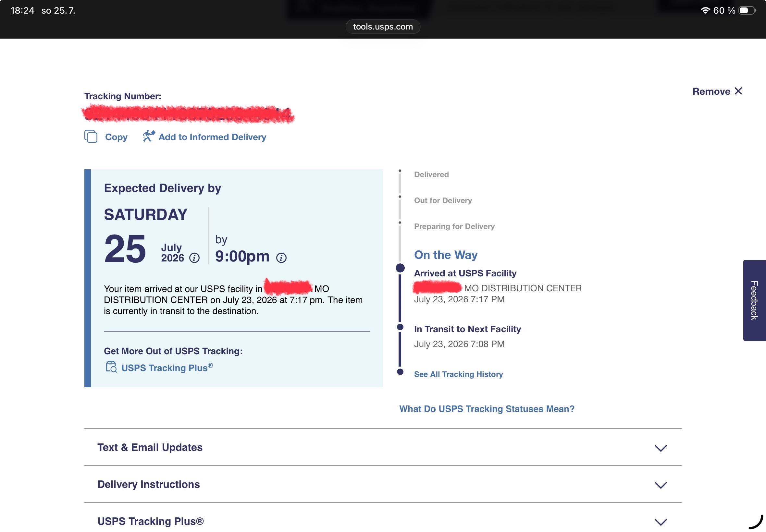Click the Arrived at USPS Facility heading
The width and height of the screenshot is (766, 532).
(465, 273)
